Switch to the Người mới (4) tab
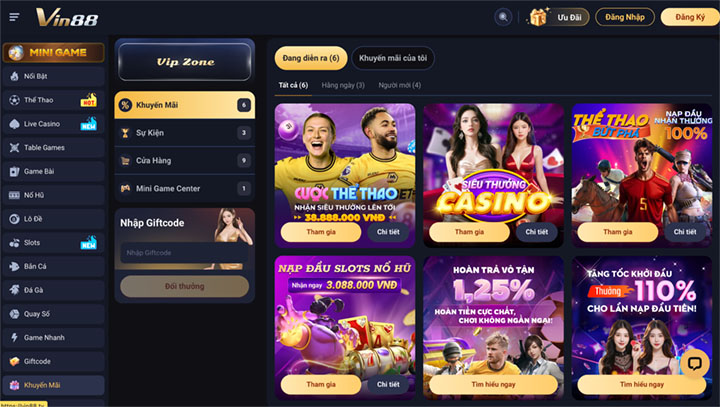The height and width of the screenshot is (407, 720). tap(399, 85)
